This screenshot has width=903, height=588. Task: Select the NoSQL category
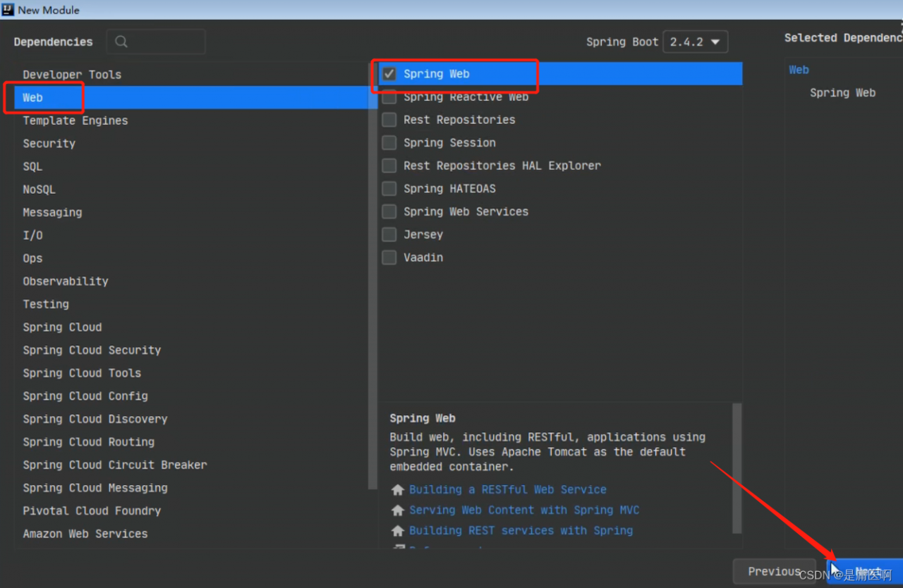pyautogui.click(x=192, y=189)
